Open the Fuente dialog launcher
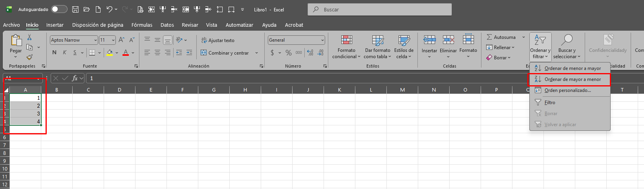644x189 pixels. click(136, 66)
